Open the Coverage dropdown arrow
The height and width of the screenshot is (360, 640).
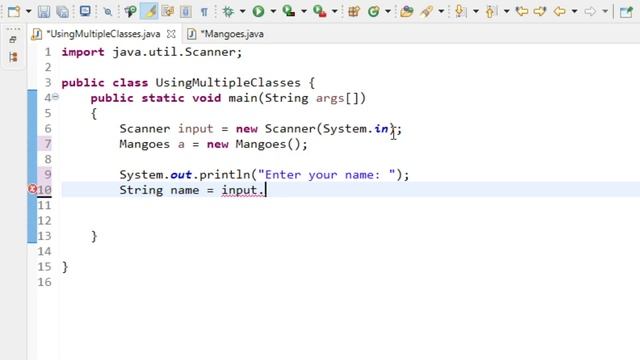(304, 11)
